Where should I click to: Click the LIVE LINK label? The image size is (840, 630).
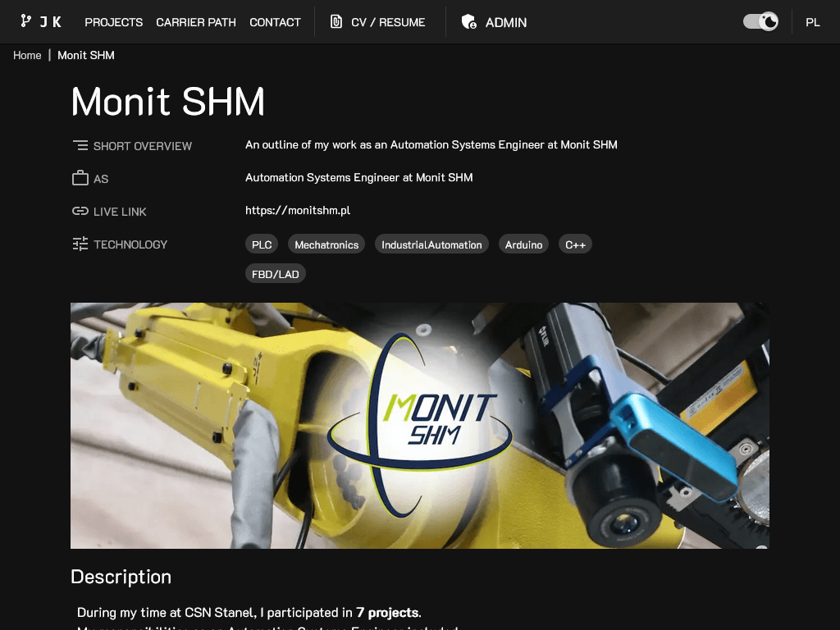[120, 212]
